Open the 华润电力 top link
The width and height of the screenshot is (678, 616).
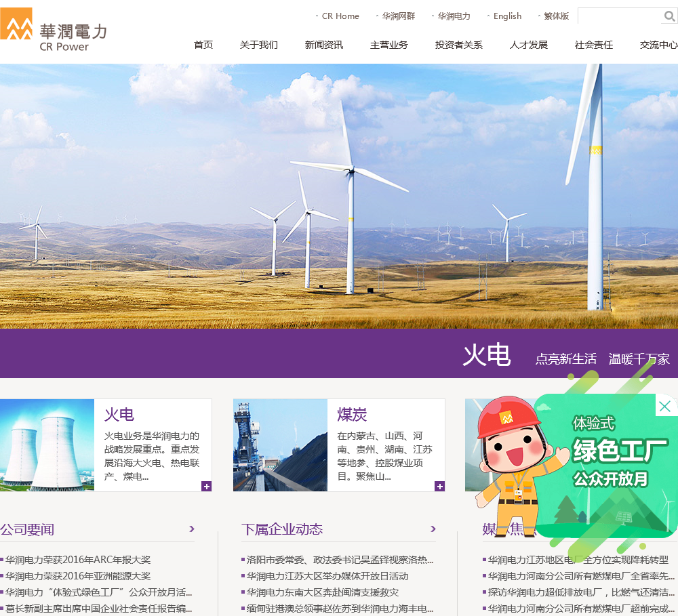point(454,16)
